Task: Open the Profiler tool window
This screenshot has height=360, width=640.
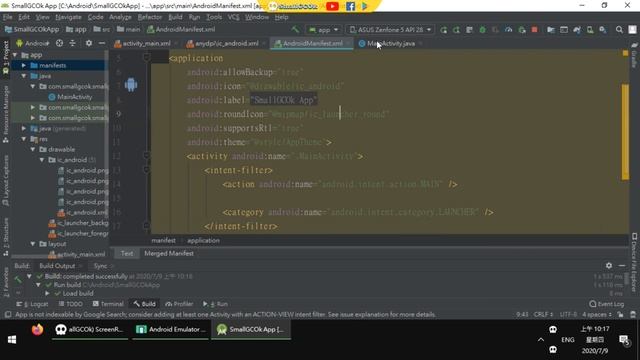Action: point(179,304)
